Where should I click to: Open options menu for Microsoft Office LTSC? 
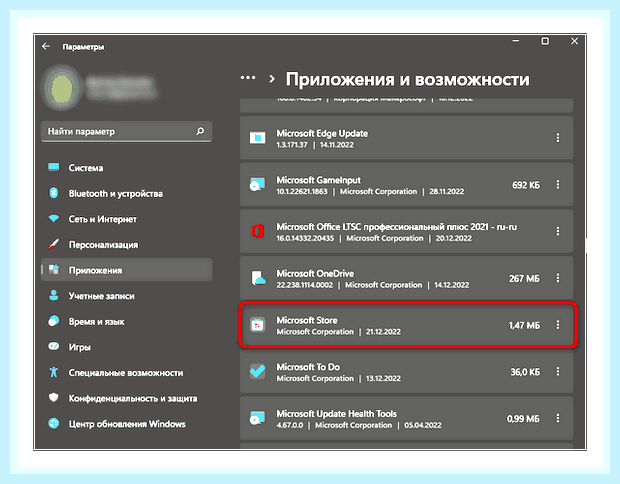[558, 231]
